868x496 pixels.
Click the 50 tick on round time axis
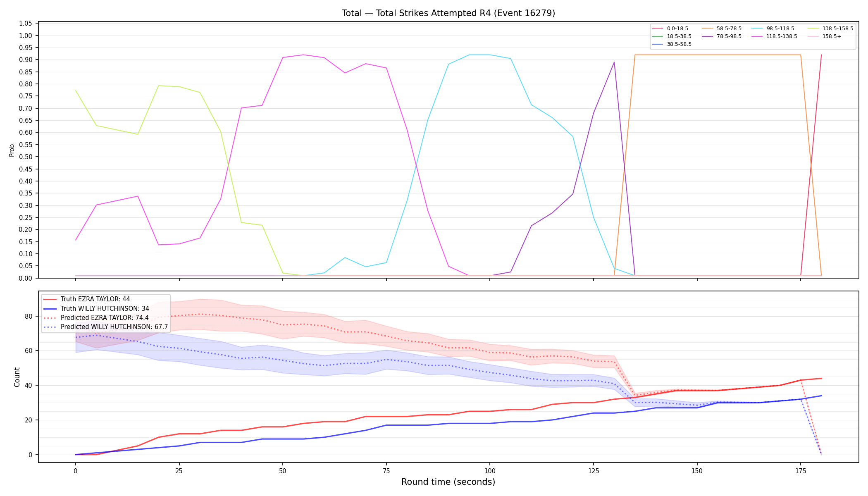coord(283,471)
